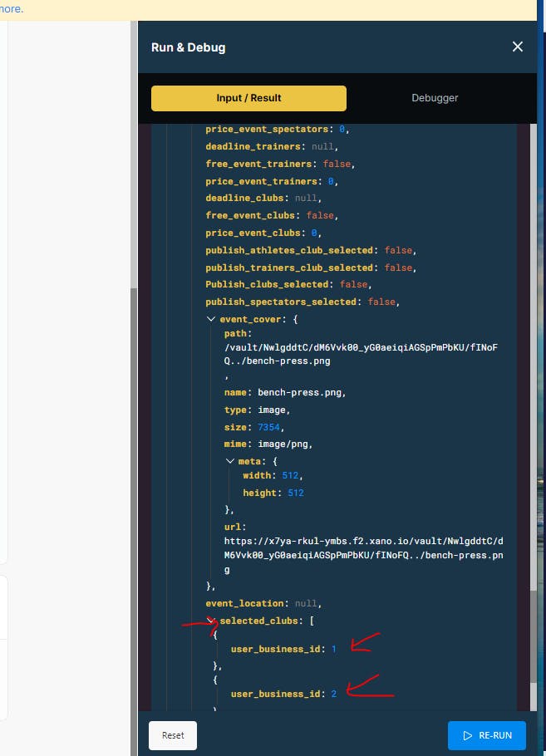Click user_business_id value 1

(x=334, y=649)
